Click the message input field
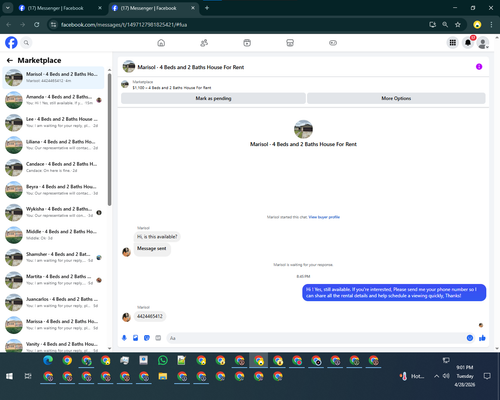Image resolution: width=500 pixels, height=400 pixels. coord(317,338)
